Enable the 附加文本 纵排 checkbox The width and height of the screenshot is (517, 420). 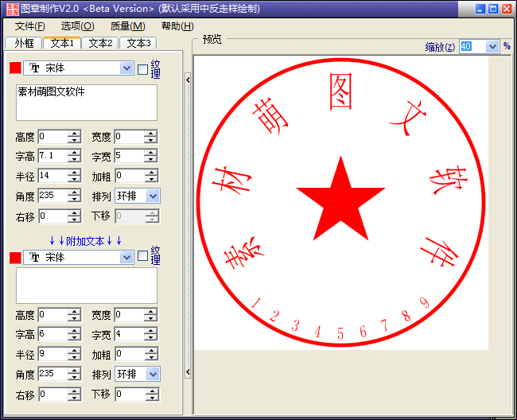click(142, 256)
